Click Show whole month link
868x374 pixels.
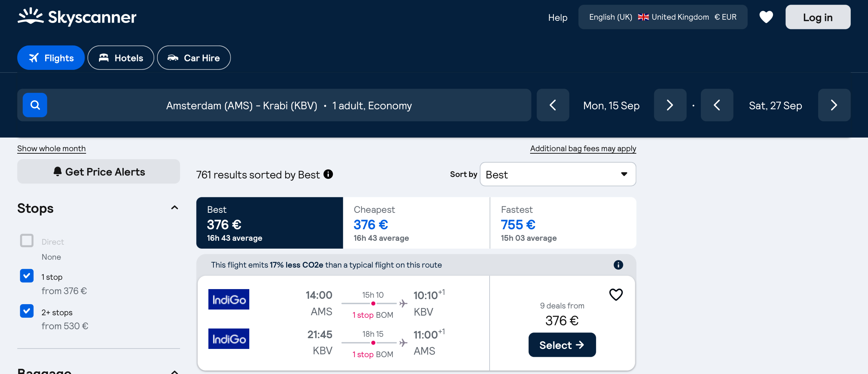click(51, 148)
